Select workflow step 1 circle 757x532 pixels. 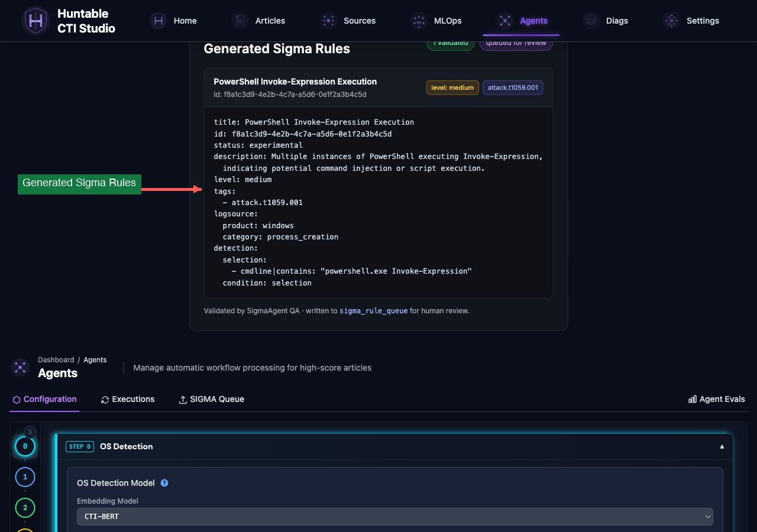pos(25,477)
